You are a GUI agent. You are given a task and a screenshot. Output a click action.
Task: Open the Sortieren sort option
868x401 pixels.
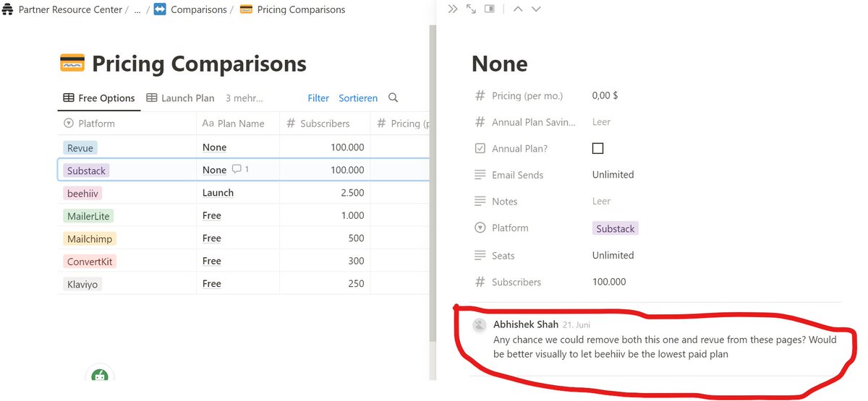(358, 98)
